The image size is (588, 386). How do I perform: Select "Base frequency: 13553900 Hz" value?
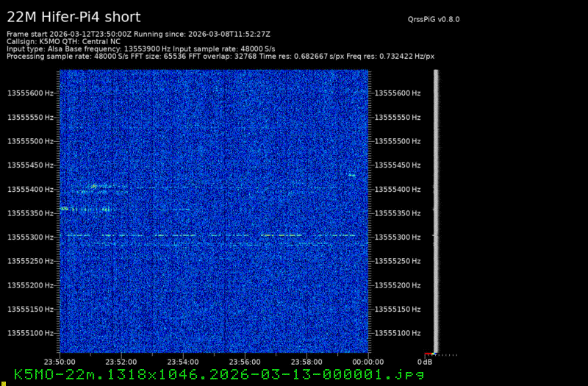click(x=118, y=49)
